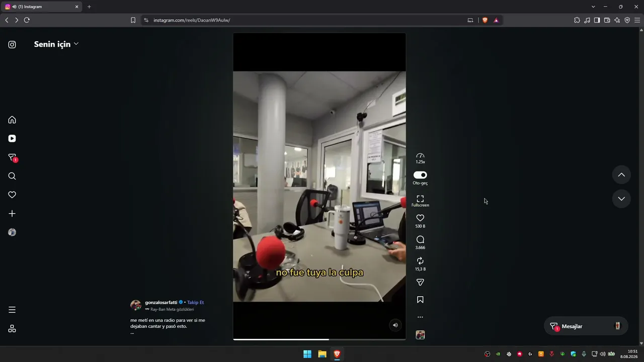Open Brave Rewards triangle icon
Viewport: 644px width, 362px height.
click(496, 20)
